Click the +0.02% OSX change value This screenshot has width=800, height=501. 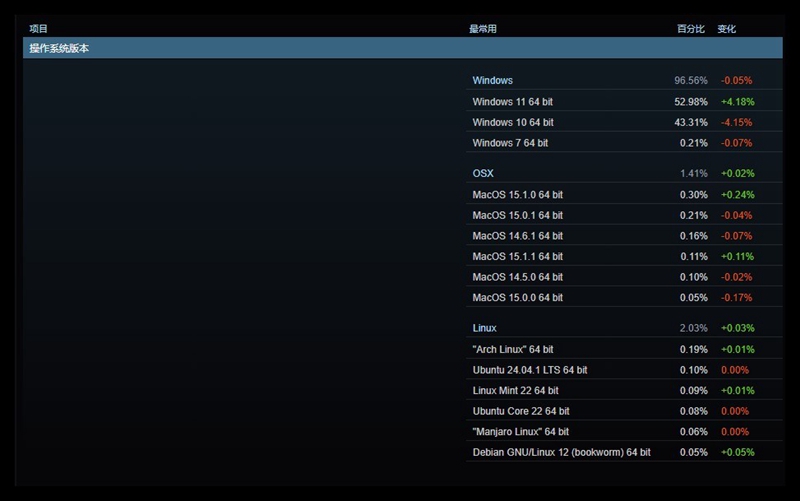(x=737, y=173)
